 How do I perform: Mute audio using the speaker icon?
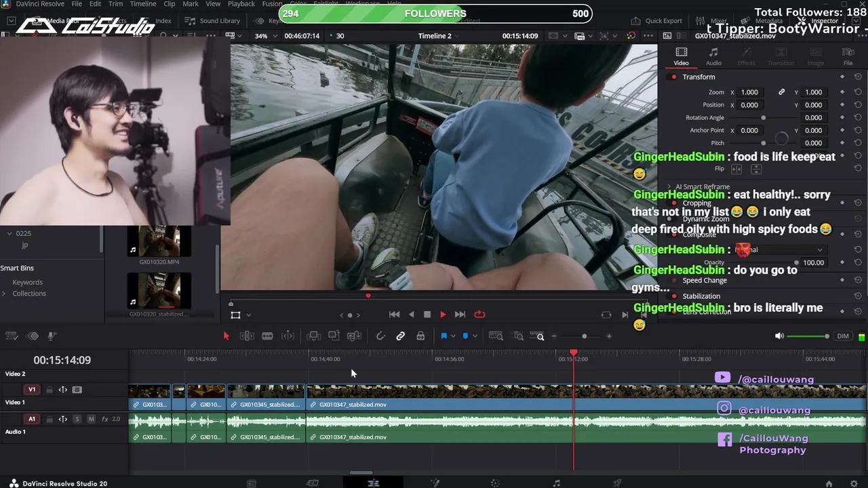779,336
